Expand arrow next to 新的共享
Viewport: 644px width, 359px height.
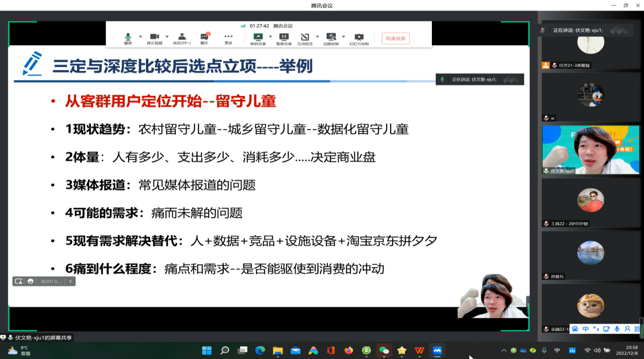tap(270, 37)
